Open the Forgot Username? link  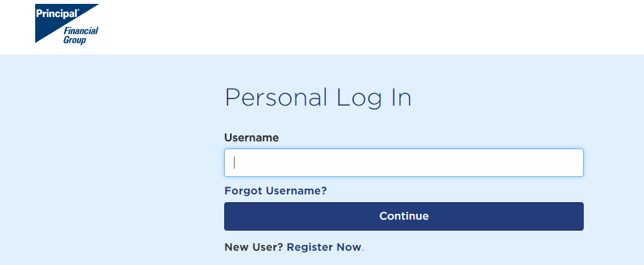pos(275,190)
